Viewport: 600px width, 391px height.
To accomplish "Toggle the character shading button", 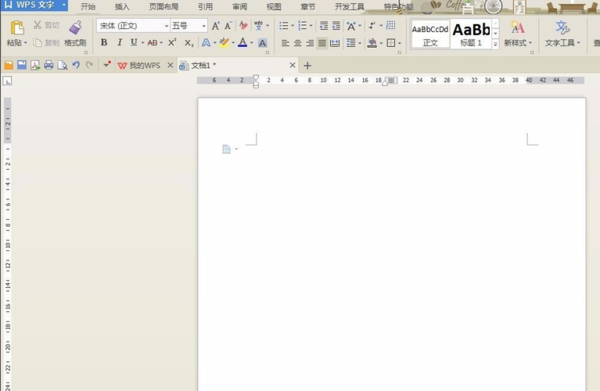I will click(262, 43).
